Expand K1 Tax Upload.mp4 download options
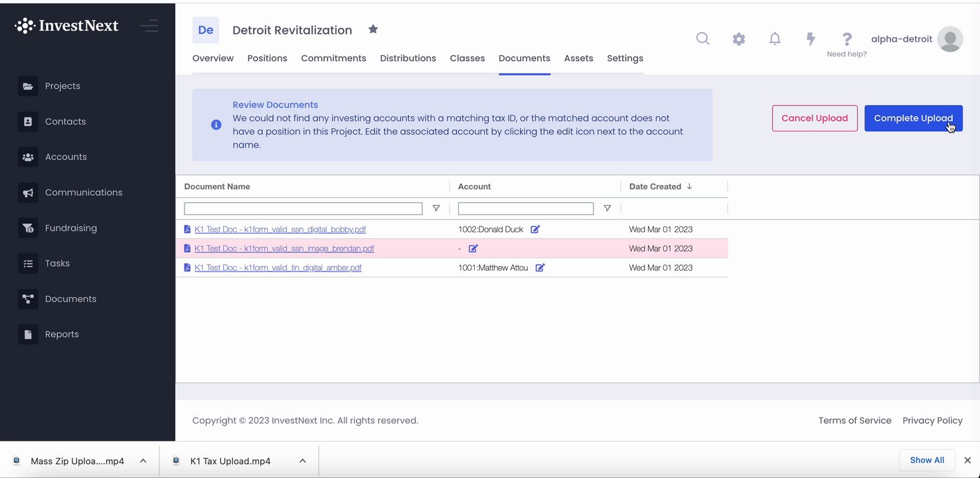This screenshot has height=478, width=980. tap(303, 461)
